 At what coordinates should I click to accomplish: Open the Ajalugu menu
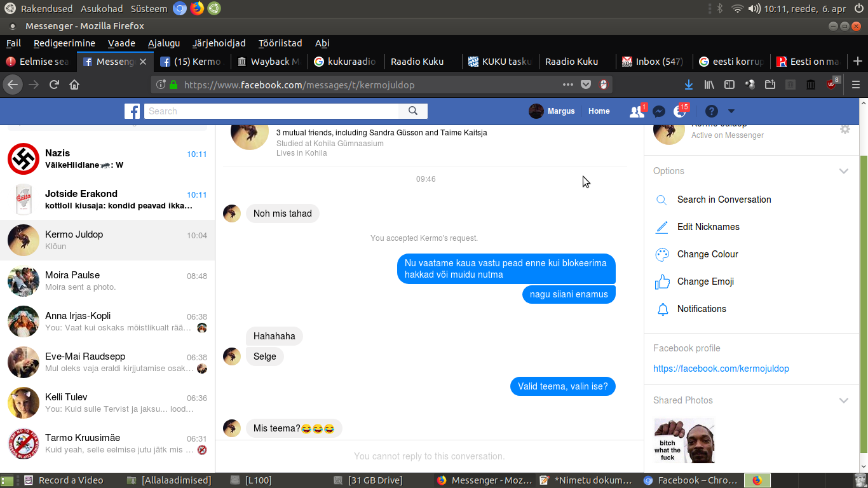[164, 43]
